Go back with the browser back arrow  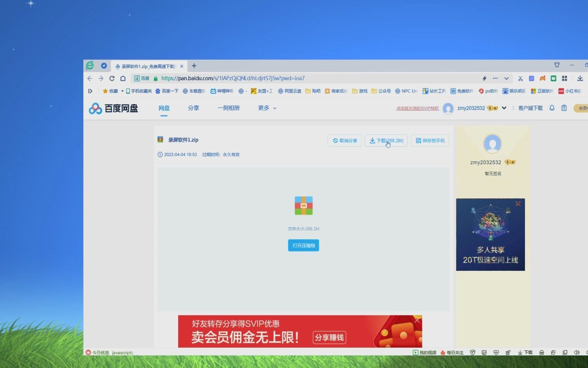90,78
